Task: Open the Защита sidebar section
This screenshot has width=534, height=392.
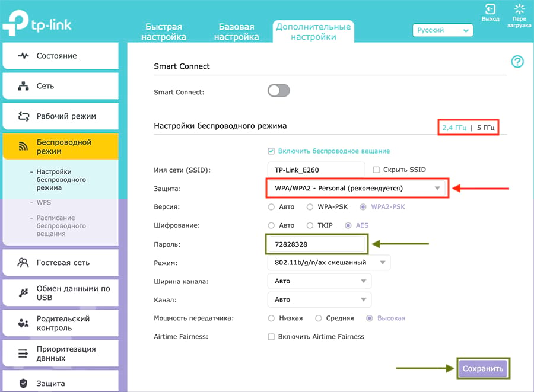Action: [x=61, y=381]
